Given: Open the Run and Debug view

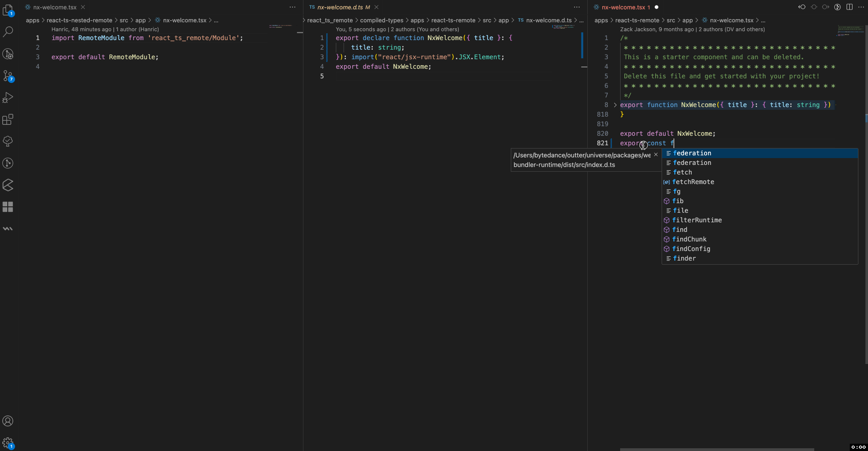Looking at the screenshot, I should 8,97.
